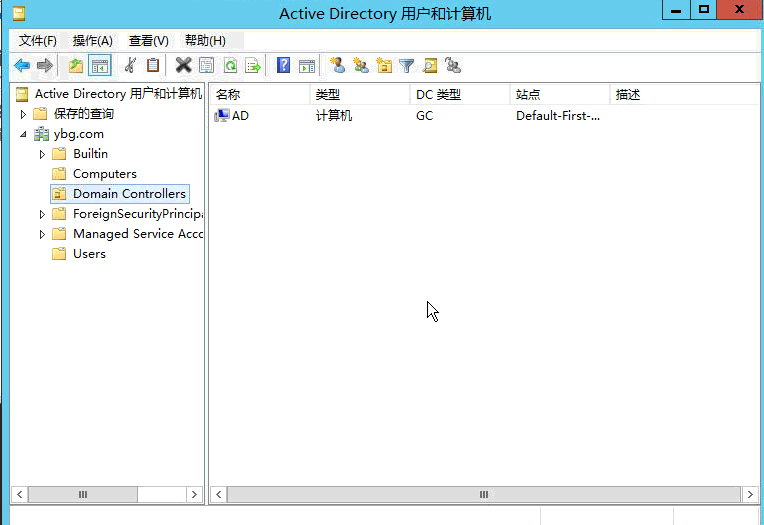Click the Delete (X) toolbar icon
764x525 pixels.
(183, 66)
